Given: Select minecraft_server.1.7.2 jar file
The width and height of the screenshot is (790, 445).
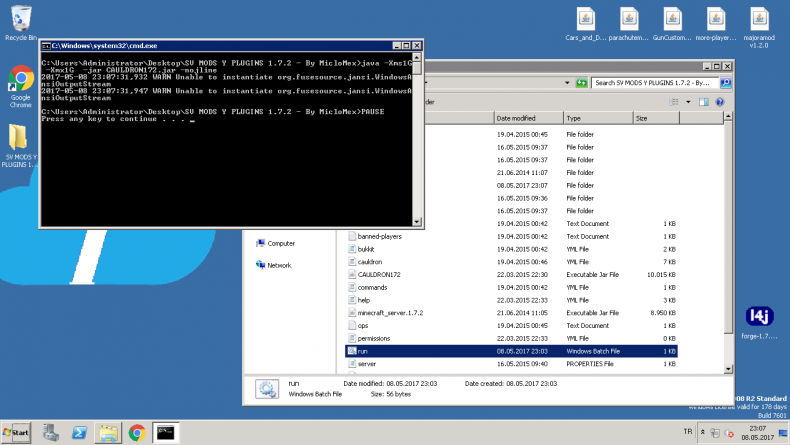Looking at the screenshot, I should [x=511, y=313].
